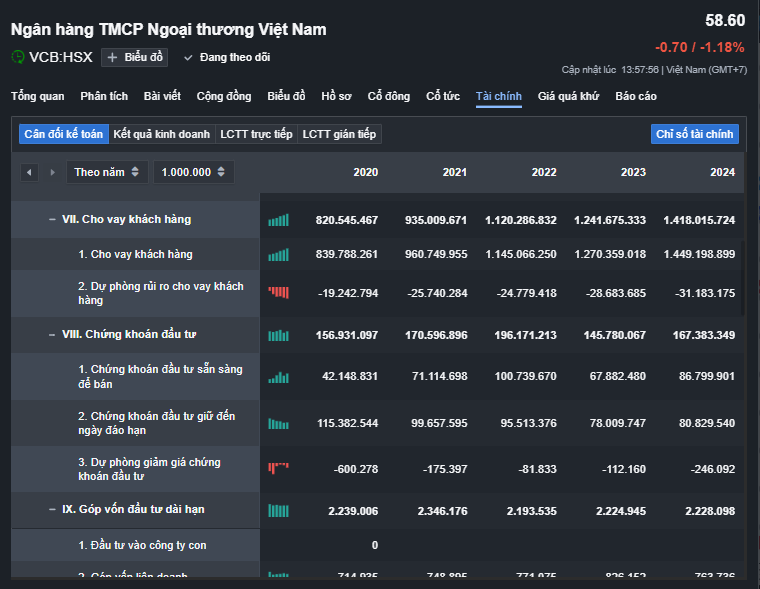The image size is (760, 589).
Task: Click the price change -0.70 / -1.18%
Action: click(x=699, y=47)
